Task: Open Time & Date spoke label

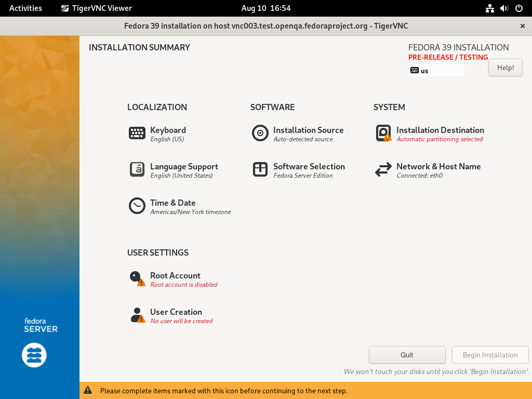Action: [x=172, y=203]
